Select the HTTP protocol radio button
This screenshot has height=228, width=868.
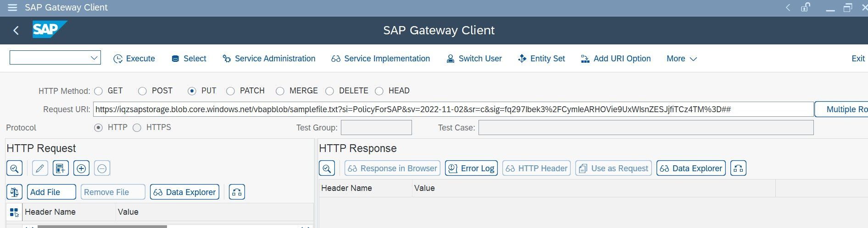[98, 128]
